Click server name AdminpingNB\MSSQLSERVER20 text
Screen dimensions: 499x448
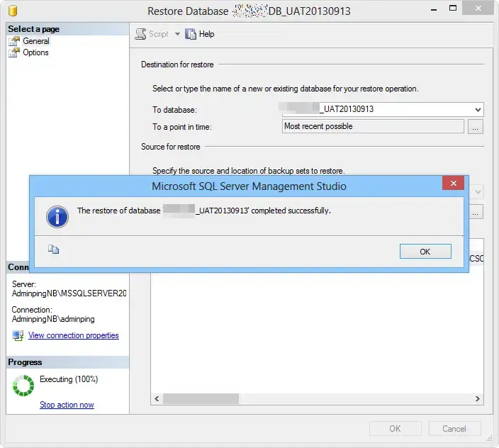tap(69, 293)
